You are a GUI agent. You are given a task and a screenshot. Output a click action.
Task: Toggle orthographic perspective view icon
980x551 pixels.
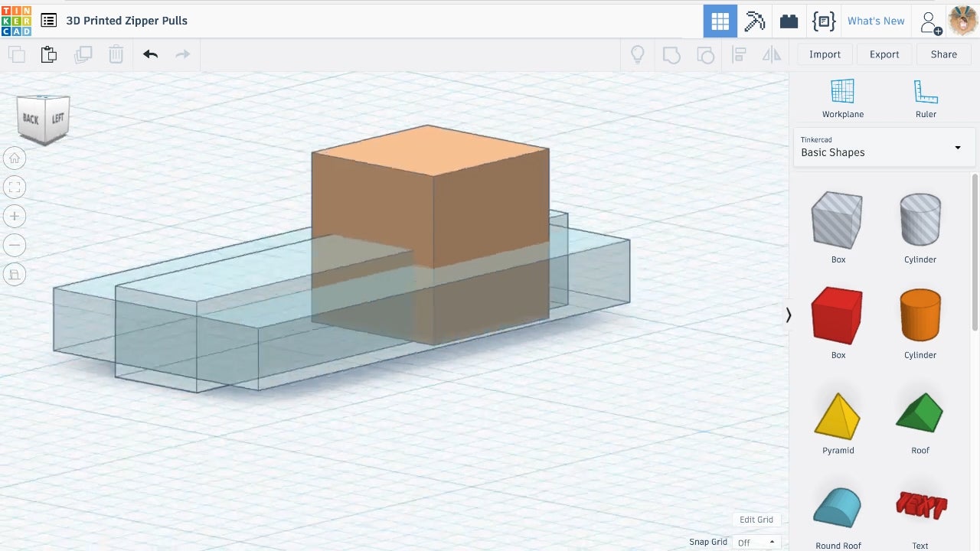click(15, 274)
